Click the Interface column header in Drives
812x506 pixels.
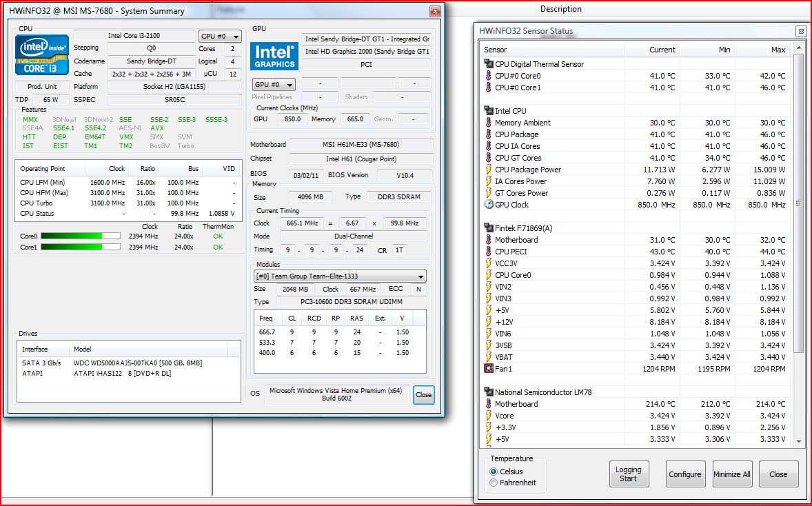(x=43, y=349)
